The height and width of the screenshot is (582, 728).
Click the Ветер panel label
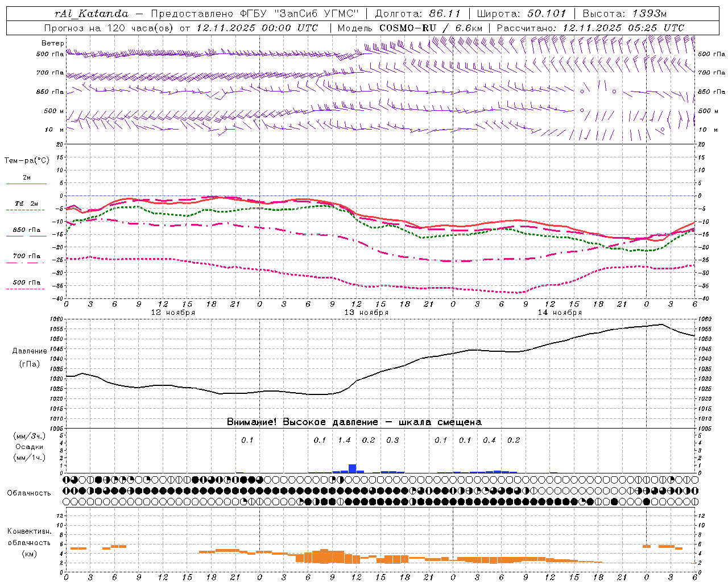[53, 43]
